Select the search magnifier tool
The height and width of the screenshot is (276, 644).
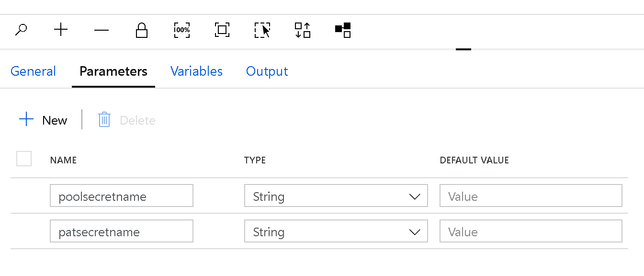[21, 30]
